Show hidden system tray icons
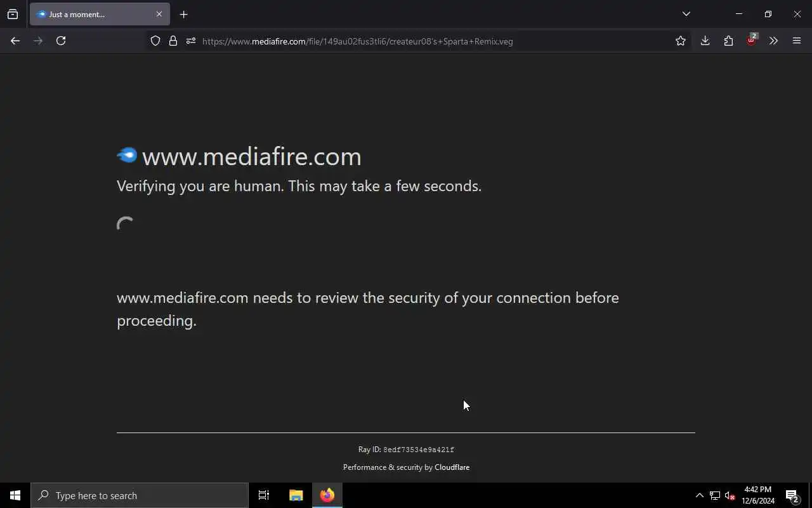 (x=699, y=495)
